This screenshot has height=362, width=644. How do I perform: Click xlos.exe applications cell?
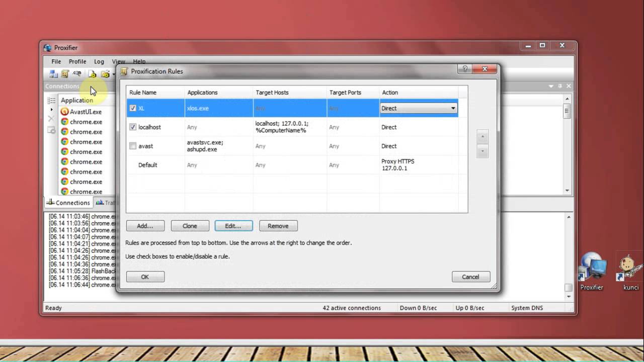point(219,108)
